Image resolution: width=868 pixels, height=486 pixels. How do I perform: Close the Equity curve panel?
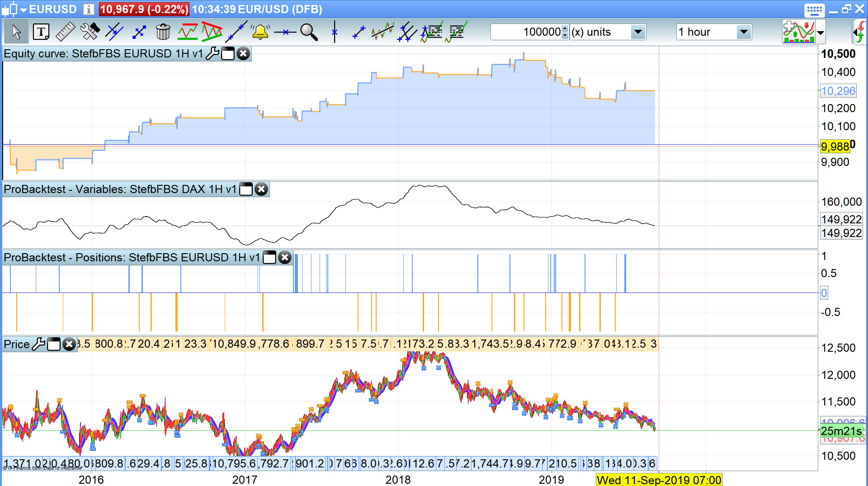243,53
